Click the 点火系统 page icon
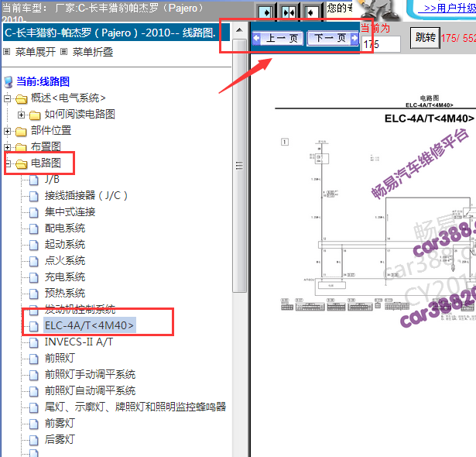The height and width of the screenshot is (457, 476). (34, 261)
